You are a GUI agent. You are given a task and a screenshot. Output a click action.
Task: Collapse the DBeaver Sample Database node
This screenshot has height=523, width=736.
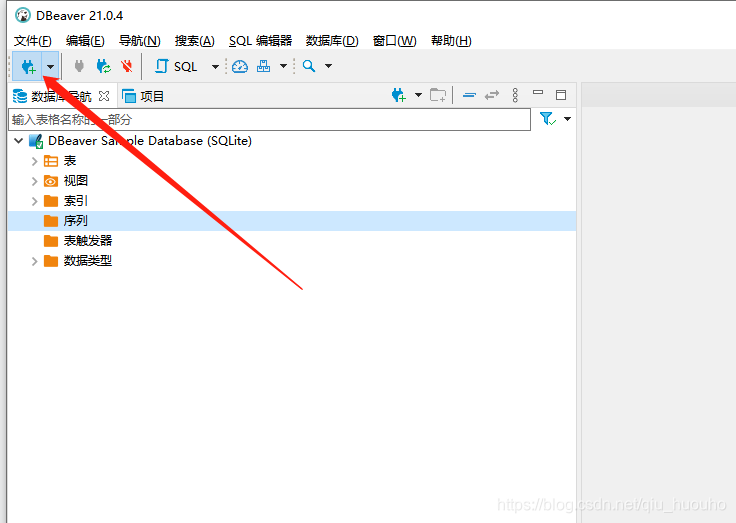coord(19,140)
